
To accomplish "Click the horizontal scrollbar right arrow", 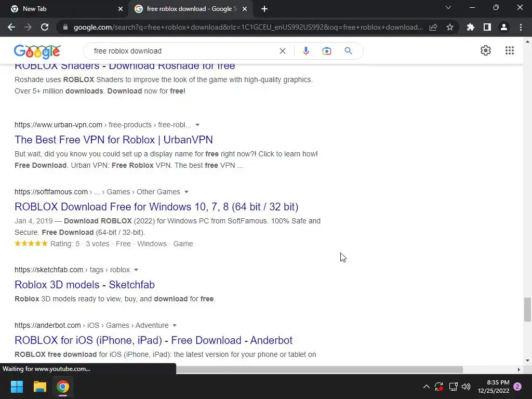I will coord(518,369).
